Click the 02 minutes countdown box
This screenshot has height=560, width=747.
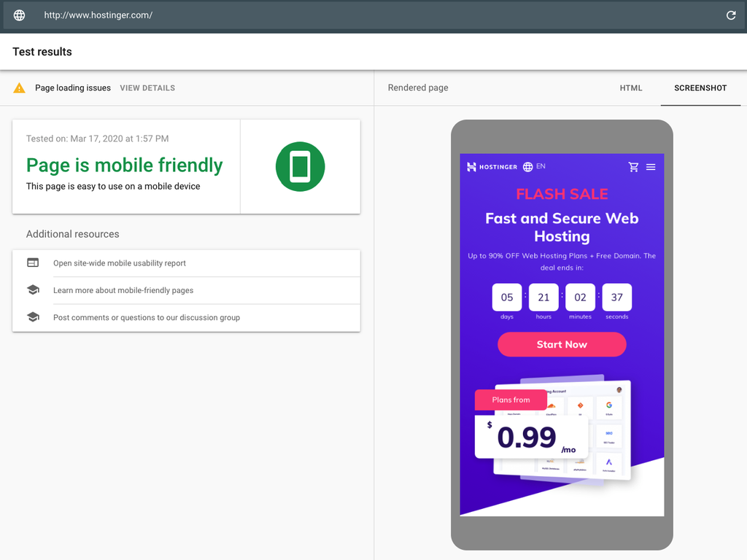tap(580, 297)
